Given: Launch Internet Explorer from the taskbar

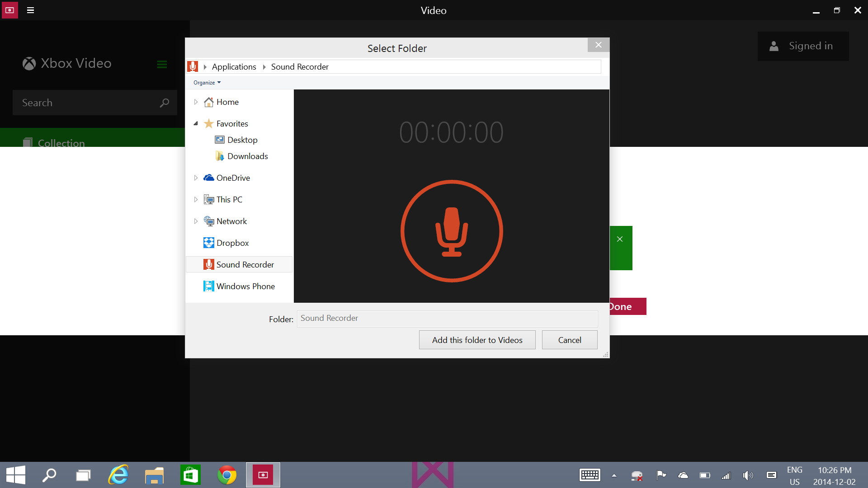Looking at the screenshot, I should tap(118, 475).
